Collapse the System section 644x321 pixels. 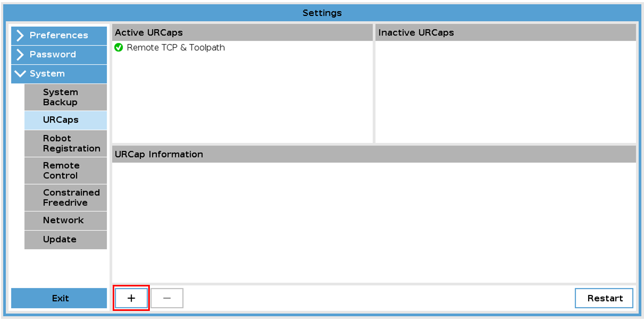click(58, 74)
